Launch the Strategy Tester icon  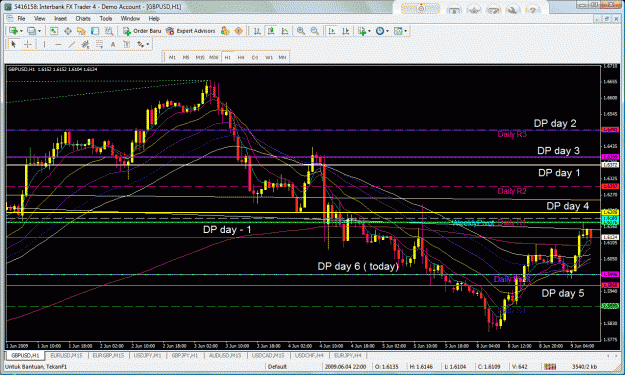[x=108, y=31]
